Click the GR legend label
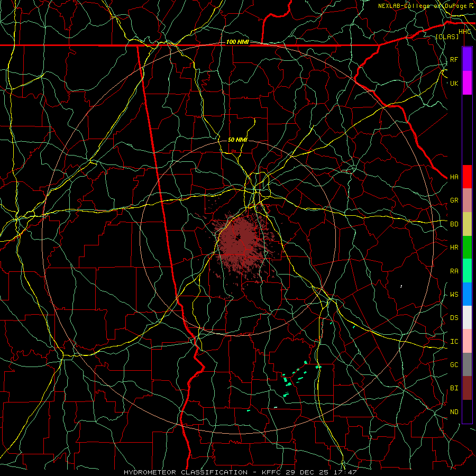 tap(454, 200)
